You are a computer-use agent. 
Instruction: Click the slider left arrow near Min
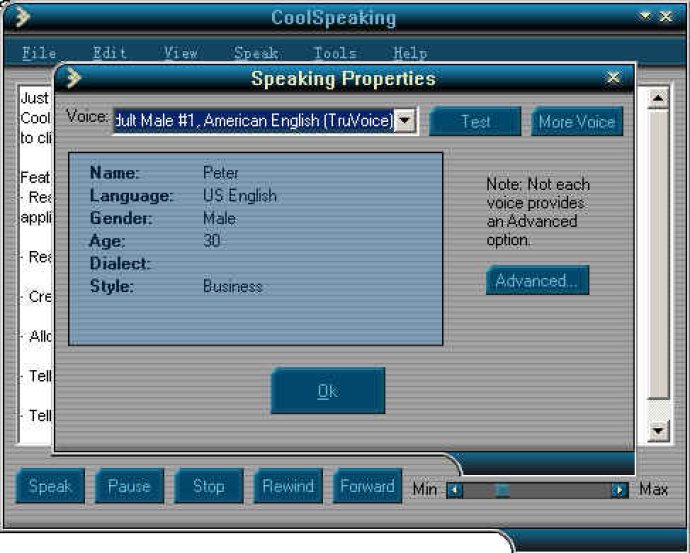coord(455,490)
